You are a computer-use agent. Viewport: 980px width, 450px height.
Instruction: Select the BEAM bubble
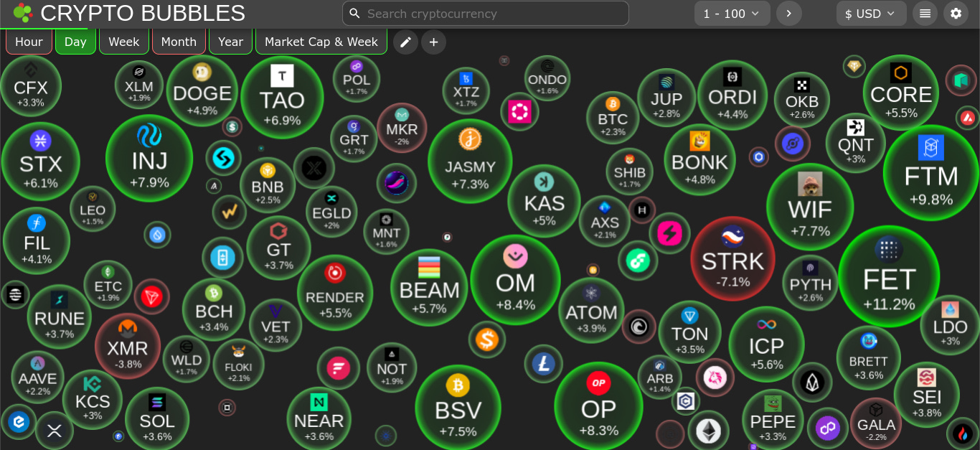pyautogui.click(x=429, y=287)
